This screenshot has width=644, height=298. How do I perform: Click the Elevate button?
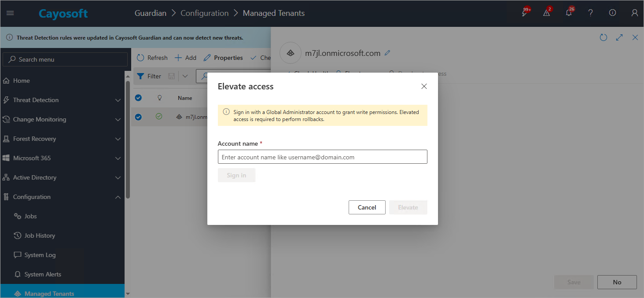(408, 207)
